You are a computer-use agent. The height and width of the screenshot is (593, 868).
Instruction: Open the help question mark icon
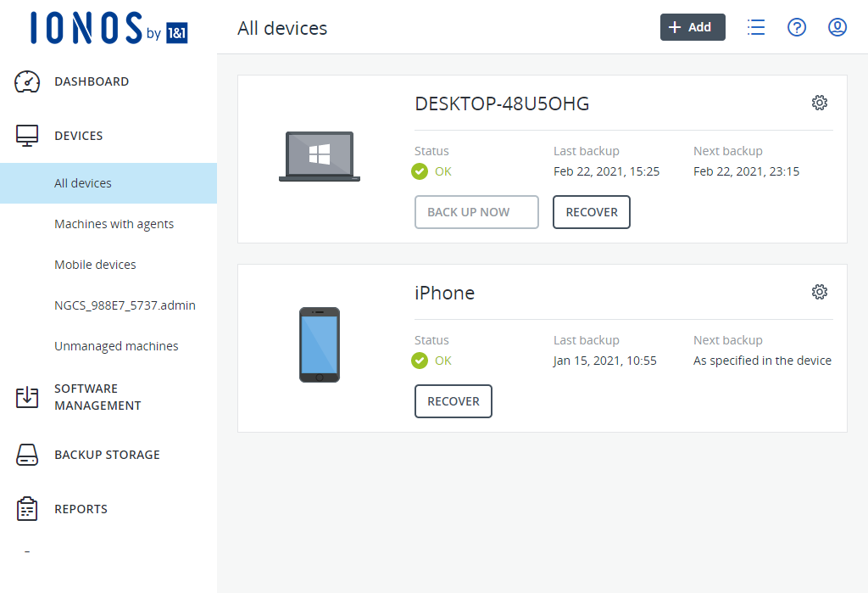[797, 27]
